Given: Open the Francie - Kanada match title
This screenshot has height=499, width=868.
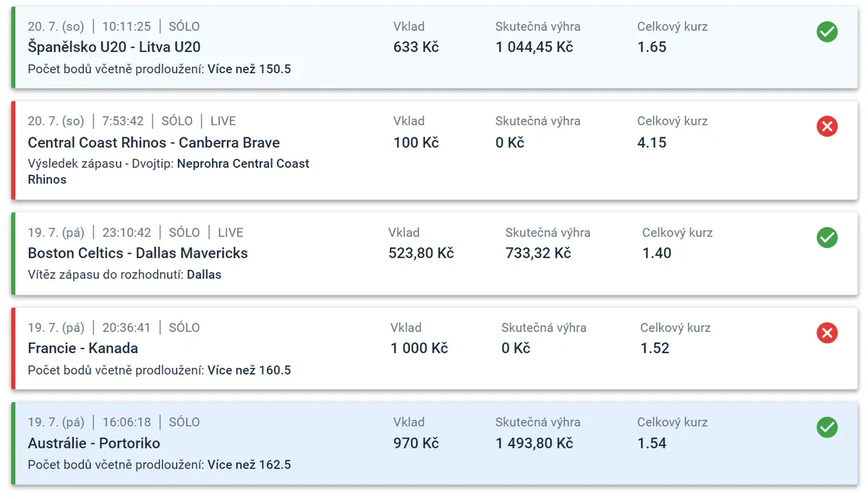Looking at the screenshot, I should pos(82,348).
